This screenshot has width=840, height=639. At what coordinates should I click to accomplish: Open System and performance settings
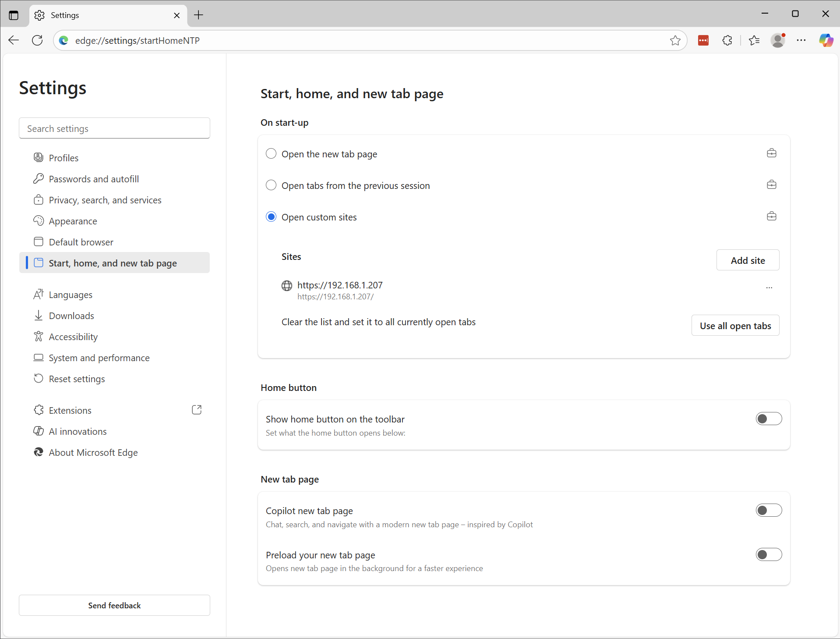pyautogui.click(x=114, y=358)
